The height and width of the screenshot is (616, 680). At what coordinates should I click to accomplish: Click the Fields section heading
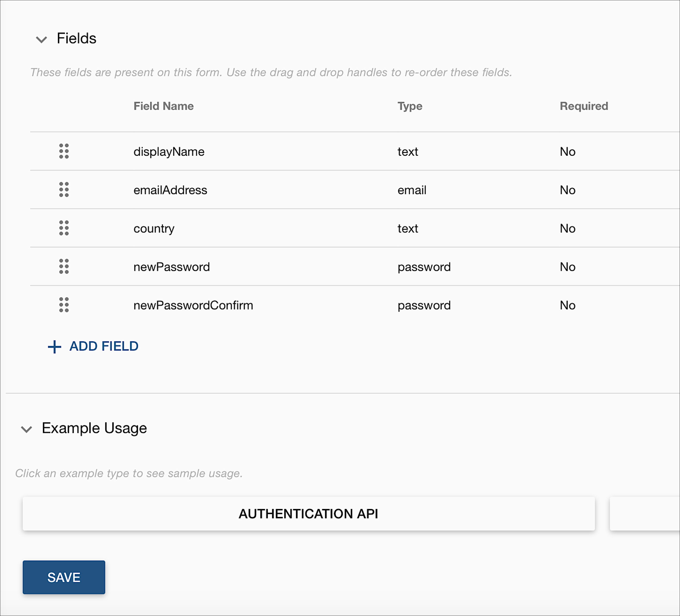[76, 38]
